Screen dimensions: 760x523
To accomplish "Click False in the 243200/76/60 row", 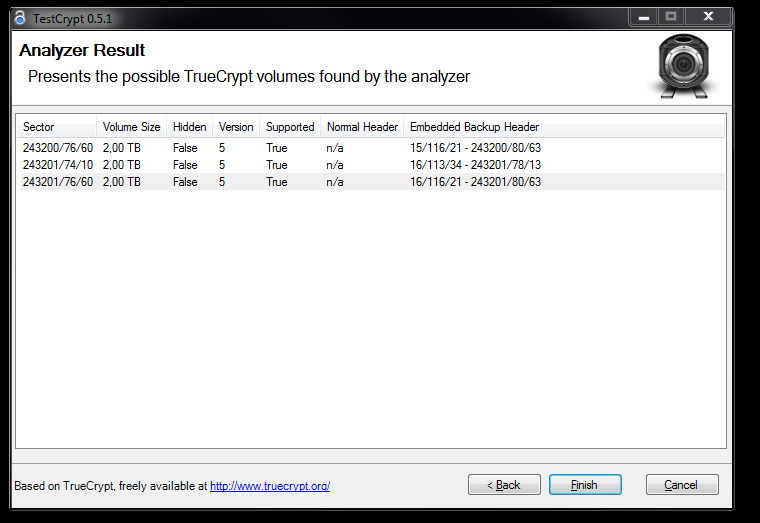I will 185,148.
